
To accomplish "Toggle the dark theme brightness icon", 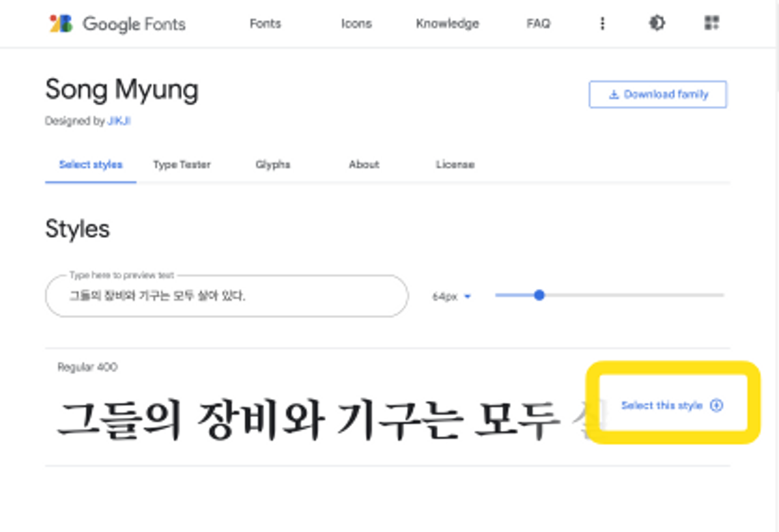I will click(x=657, y=23).
